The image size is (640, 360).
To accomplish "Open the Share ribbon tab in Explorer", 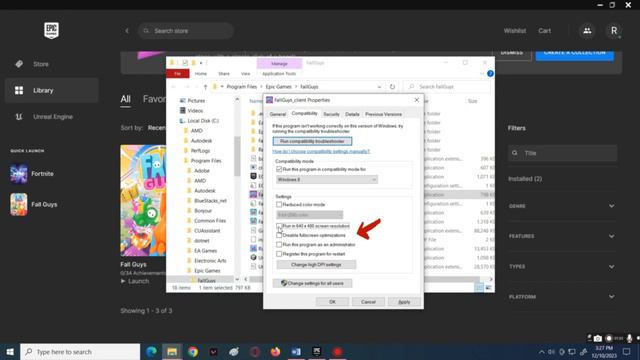I will (x=224, y=73).
